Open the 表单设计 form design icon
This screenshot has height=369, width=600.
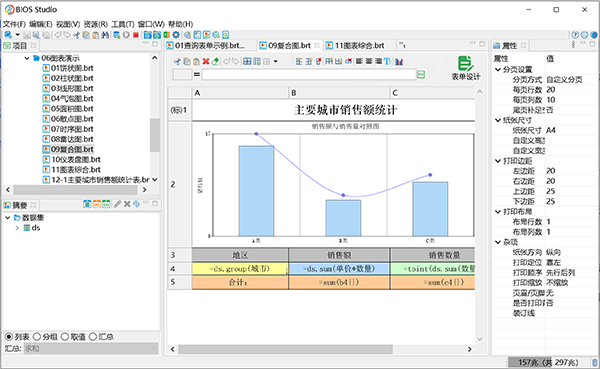click(465, 68)
